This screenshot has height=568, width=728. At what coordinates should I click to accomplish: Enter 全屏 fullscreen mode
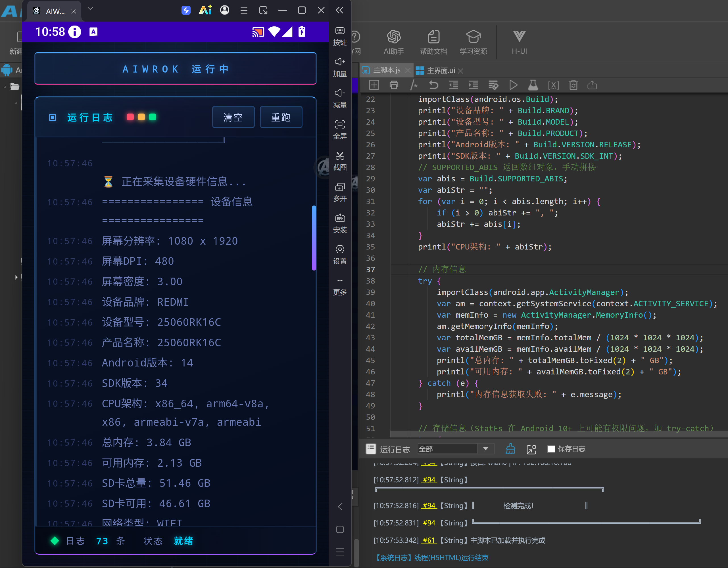click(340, 130)
